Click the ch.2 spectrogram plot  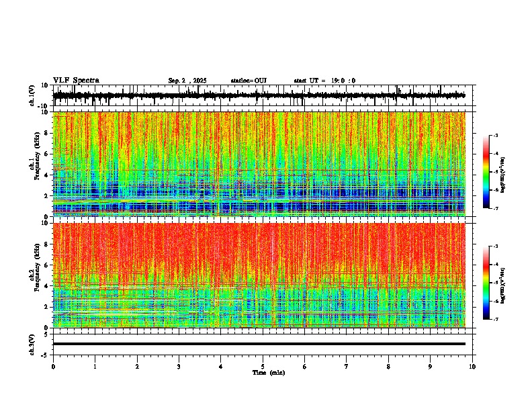pos(259,275)
